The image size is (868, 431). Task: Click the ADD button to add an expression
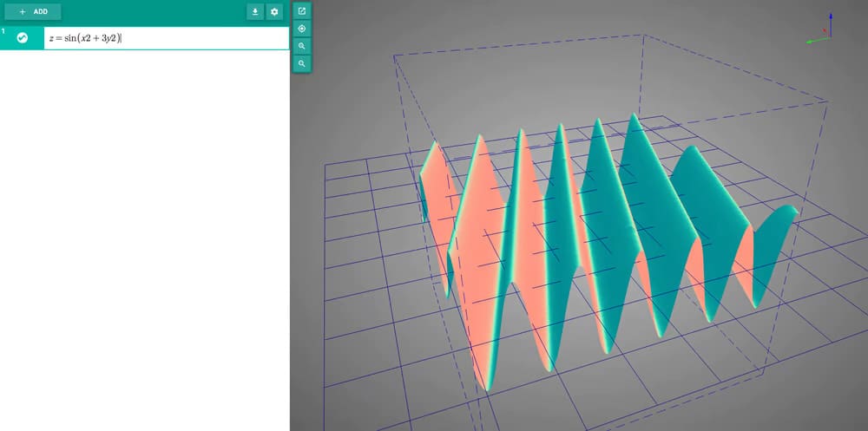point(33,12)
